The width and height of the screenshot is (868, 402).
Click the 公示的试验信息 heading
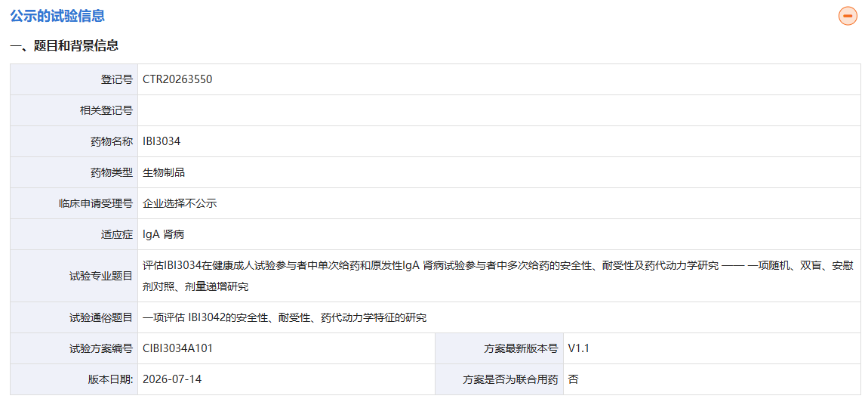(x=57, y=16)
